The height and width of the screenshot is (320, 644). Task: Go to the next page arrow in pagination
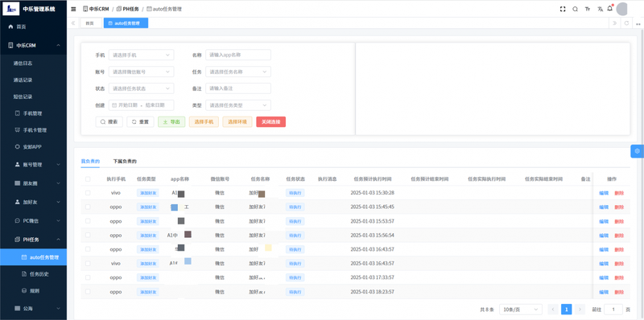580,310
